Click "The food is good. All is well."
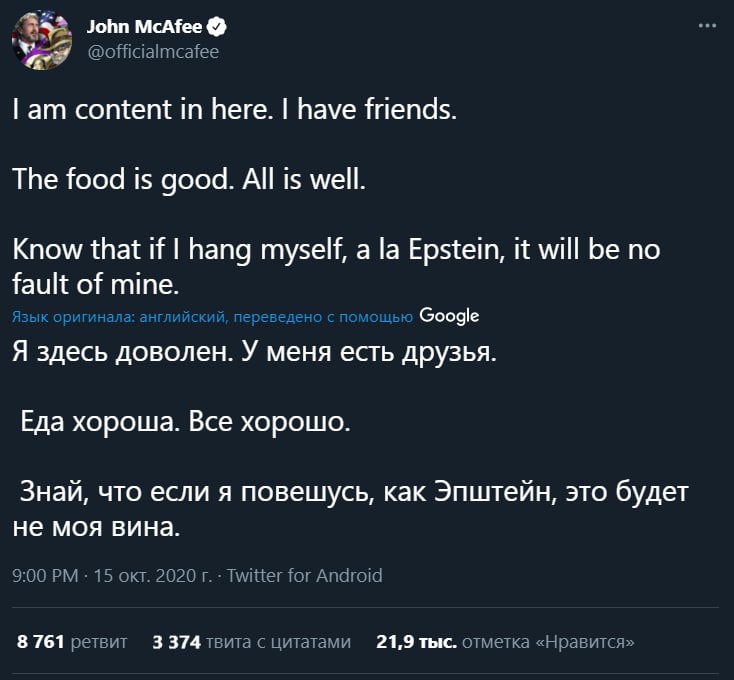734x680 pixels. click(190, 180)
